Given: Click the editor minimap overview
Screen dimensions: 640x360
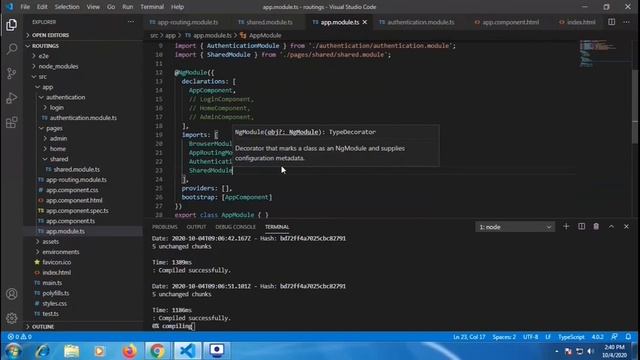Looking at the screenshot, I should pyautogui.click(x=604, y=53).
